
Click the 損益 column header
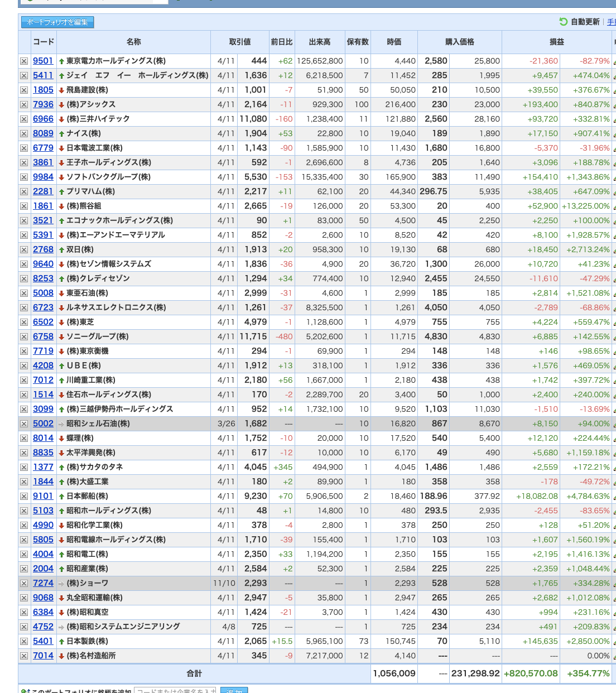tap(557, 42)
